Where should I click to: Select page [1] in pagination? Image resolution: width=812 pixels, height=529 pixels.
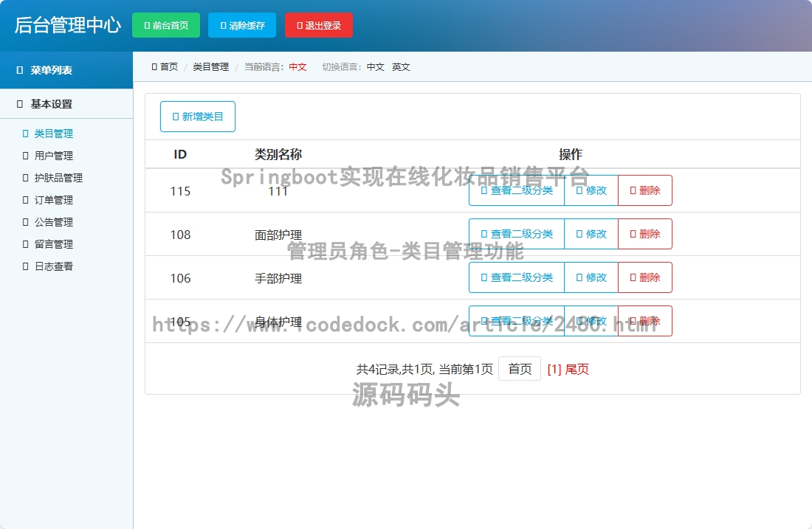(x=554, y=369)
